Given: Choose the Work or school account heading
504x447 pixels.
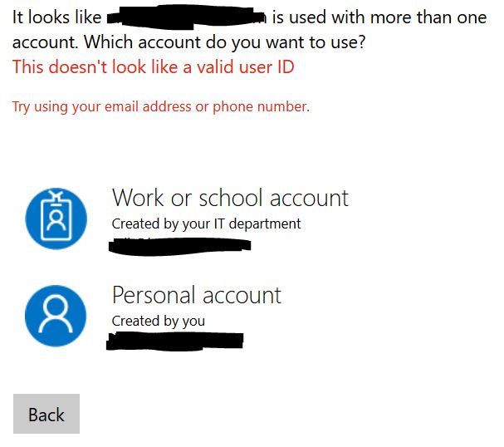Looking at the screenshot, I should coord(230,198).
